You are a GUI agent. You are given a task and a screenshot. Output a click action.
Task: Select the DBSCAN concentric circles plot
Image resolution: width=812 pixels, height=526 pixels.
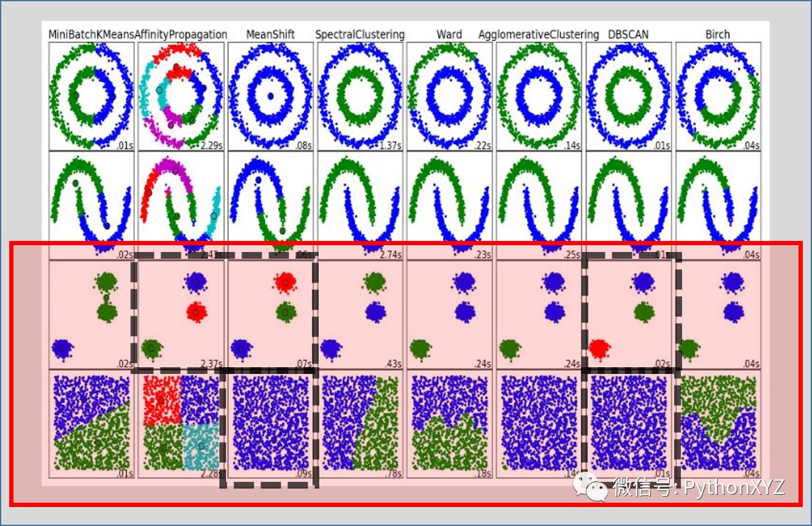click(x=629, y=96)
